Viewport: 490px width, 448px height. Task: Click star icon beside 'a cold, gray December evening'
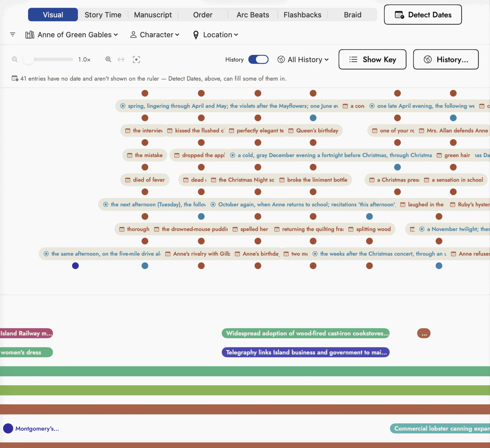pos(233,155)
